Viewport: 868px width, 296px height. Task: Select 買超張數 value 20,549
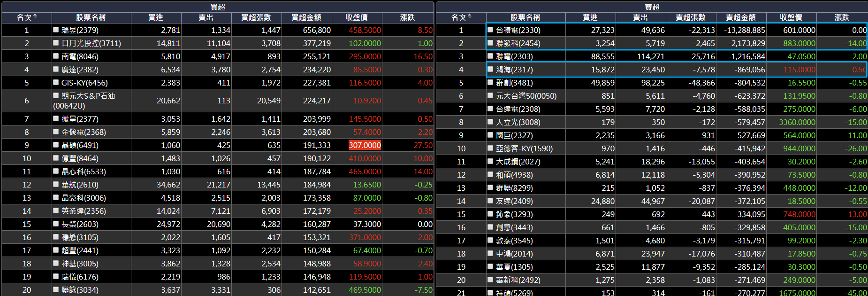point(269,101)
